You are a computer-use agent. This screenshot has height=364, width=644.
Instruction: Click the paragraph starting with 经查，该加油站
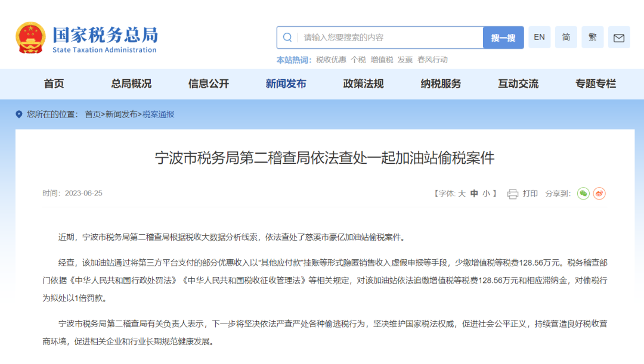click(324, 280)
